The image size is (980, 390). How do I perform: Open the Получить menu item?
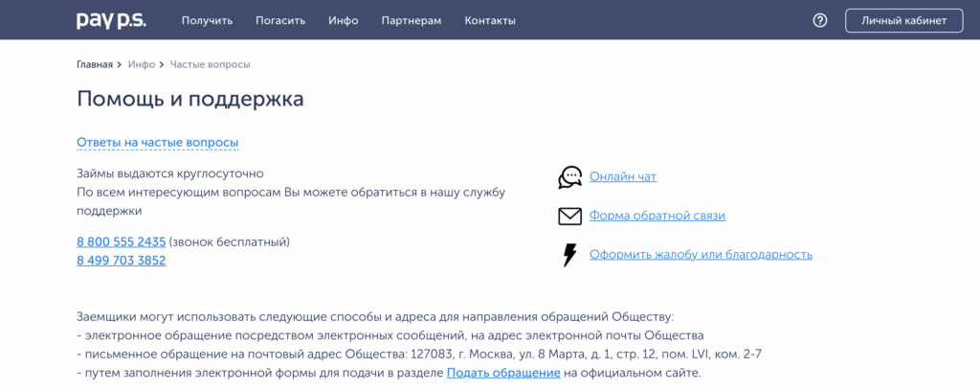(x=207, y=20)
